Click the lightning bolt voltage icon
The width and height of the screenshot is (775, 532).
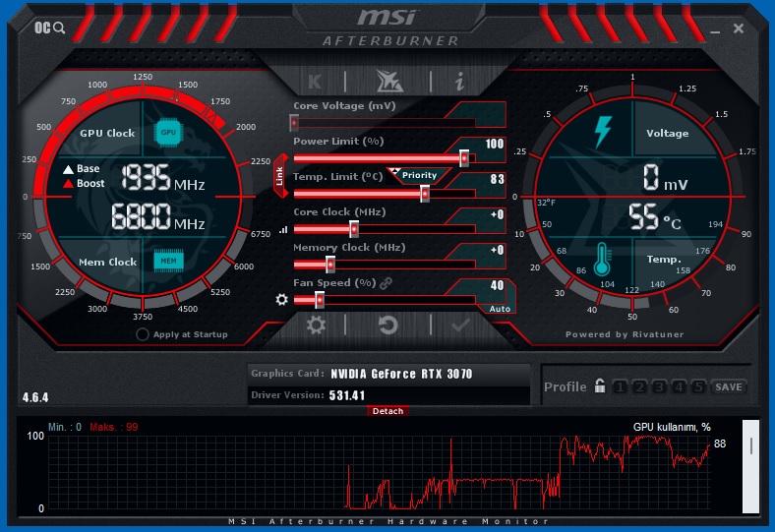603,132
